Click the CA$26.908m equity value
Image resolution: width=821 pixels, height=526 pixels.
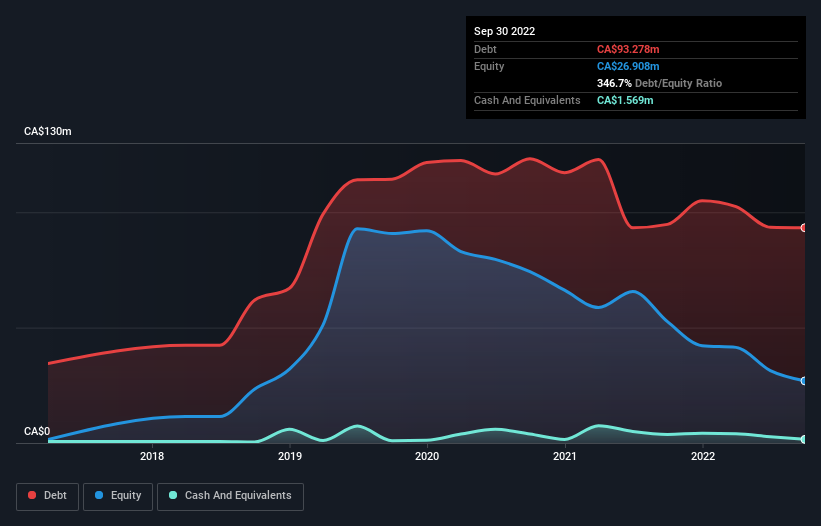pyautogui.click(x=628, y=66)
